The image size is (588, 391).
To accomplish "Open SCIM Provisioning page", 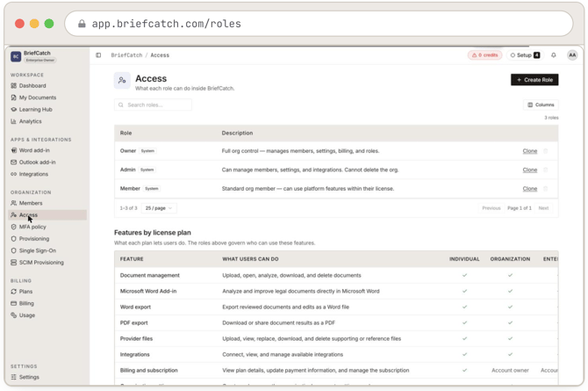I will 37,263.
